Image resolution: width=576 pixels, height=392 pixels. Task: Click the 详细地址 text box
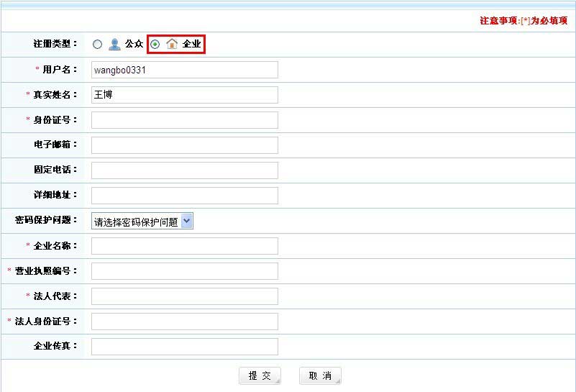[184, 196]
